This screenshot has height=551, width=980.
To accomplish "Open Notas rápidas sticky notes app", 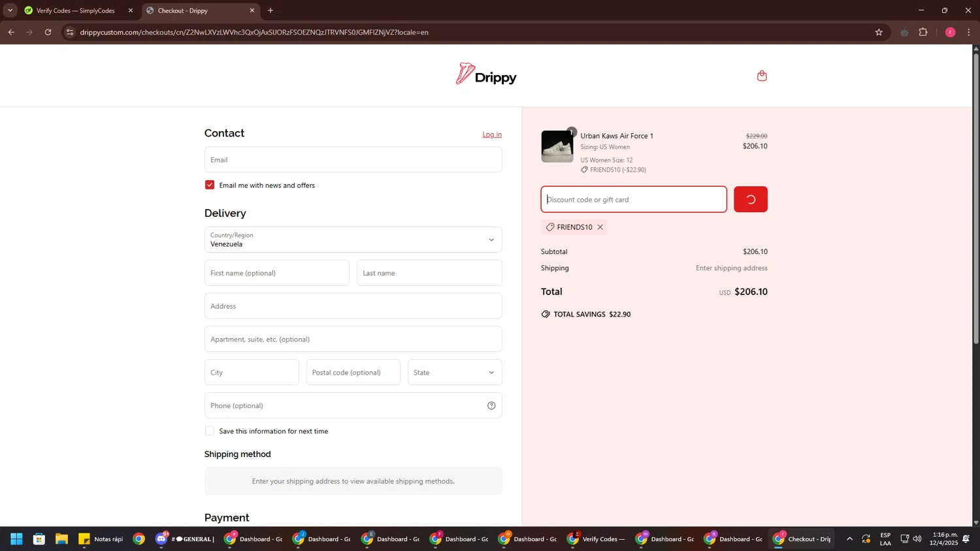I will click(101, 539).
